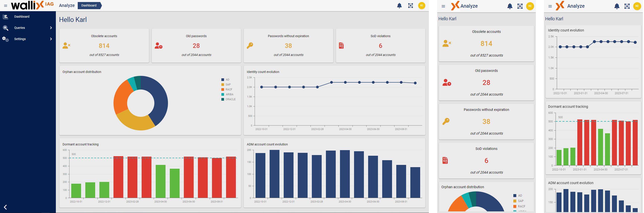Image resolution: width=644 pixels, height=213 pixels.
Task: Click the X logo in the middle mobile view
Action: coord(455,6)
